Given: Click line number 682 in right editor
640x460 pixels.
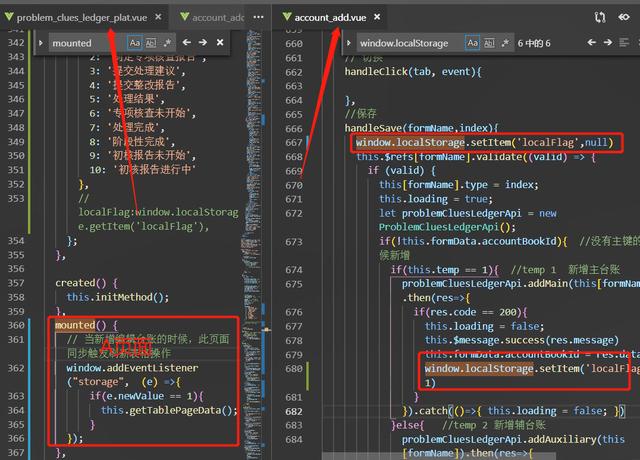Looking at the screenshot, I should (294, 411).
